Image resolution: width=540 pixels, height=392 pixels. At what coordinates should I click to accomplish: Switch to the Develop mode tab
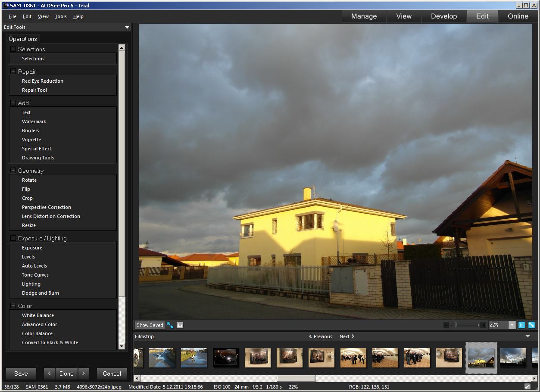pyautogui.click(x=443, y=16)
